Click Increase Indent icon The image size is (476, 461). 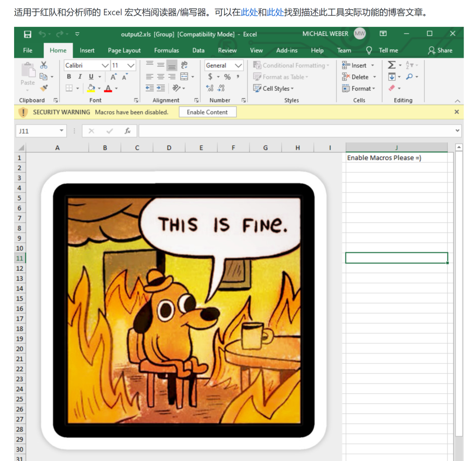tap(160, 88)
